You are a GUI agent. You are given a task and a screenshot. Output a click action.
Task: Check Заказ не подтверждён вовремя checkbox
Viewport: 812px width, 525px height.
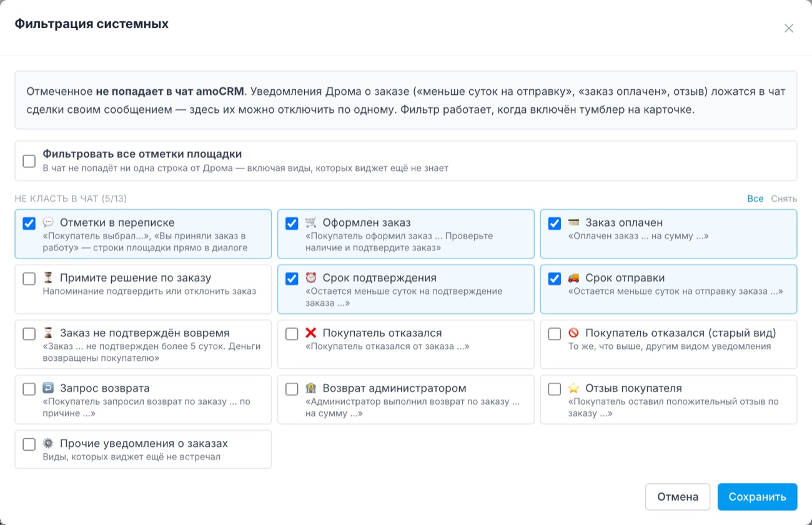pyautogui.click(x=29, y=334)
